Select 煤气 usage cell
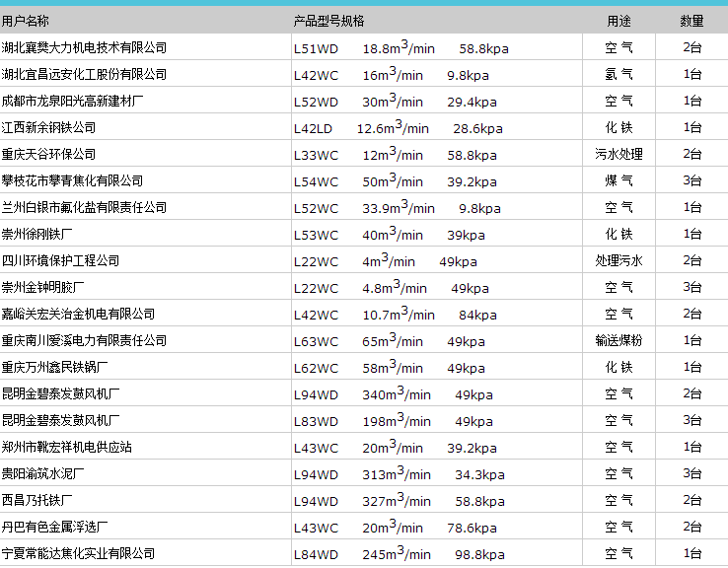Image resolution: width=728 pixels, height=568 pixels. pyautogui.click(x=619, y=180)
